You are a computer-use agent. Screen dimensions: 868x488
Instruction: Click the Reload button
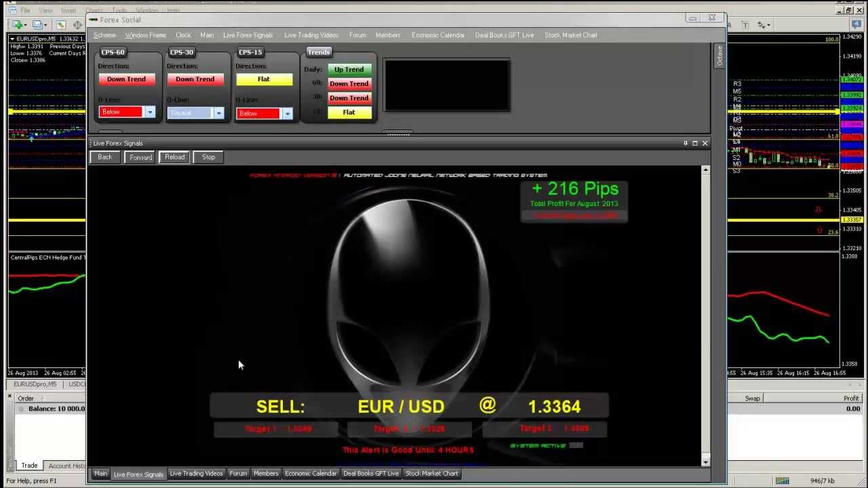(174, 157)
